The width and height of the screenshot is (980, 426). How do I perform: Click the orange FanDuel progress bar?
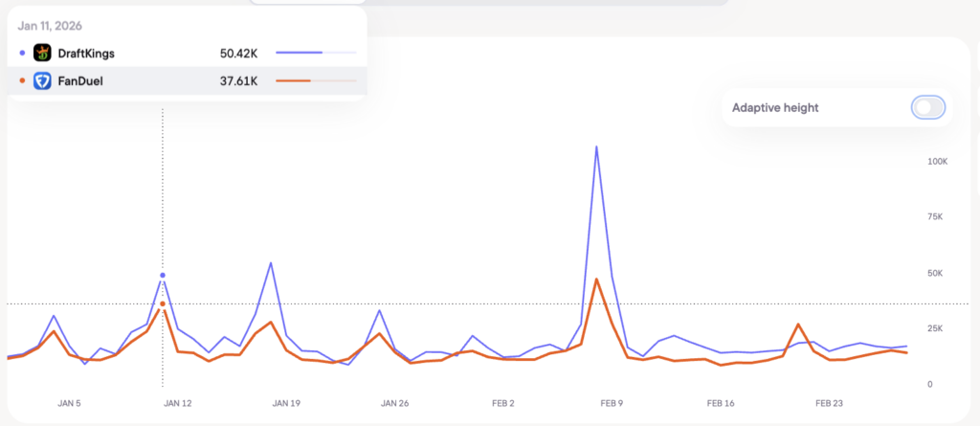tap(315, 81)
